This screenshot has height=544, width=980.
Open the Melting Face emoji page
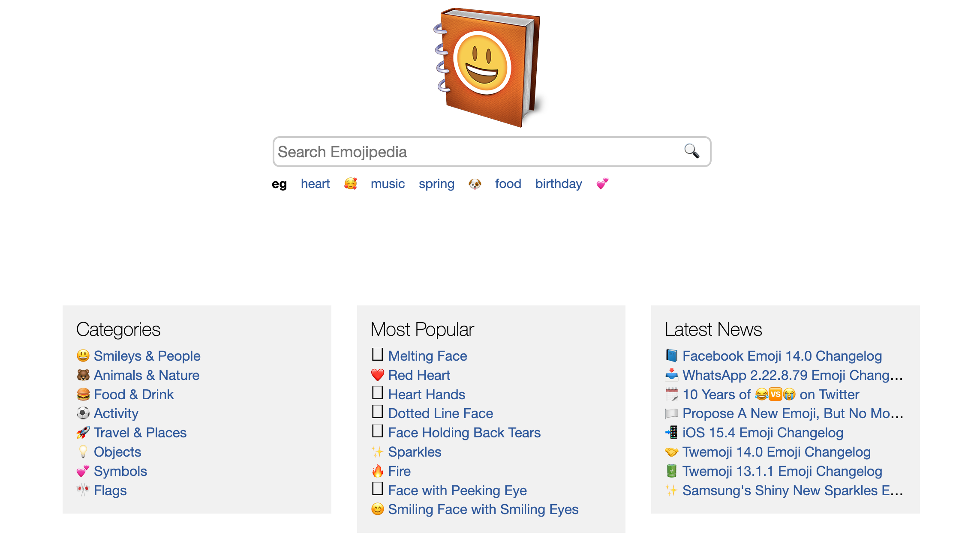coord(427,356)
